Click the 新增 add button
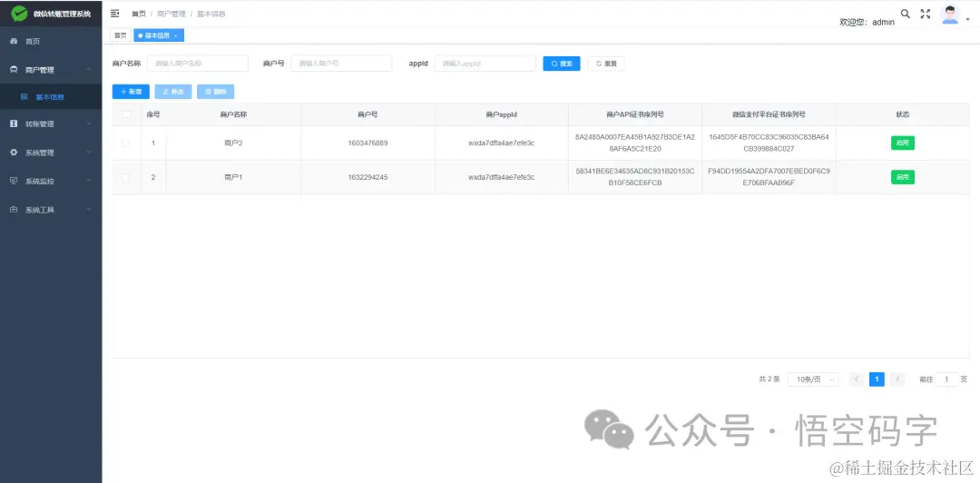980x483 pixels. [131, 92]
